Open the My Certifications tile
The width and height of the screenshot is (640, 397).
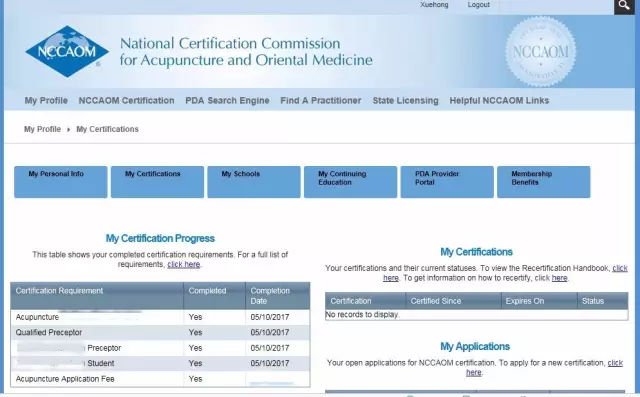158,182
